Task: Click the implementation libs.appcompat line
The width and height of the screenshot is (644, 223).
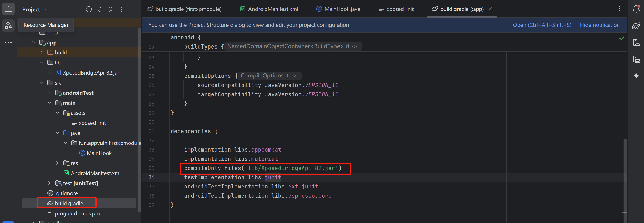Action: coord(233,150)
